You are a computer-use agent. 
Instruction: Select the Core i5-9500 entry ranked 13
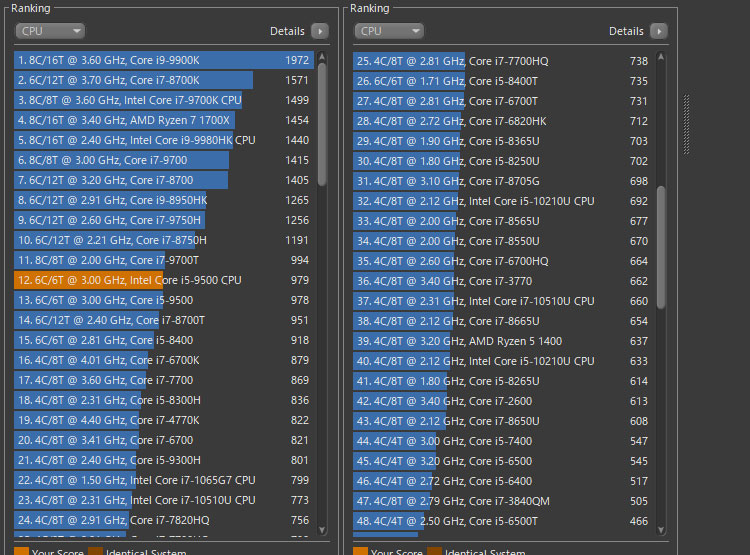point(164,300)
